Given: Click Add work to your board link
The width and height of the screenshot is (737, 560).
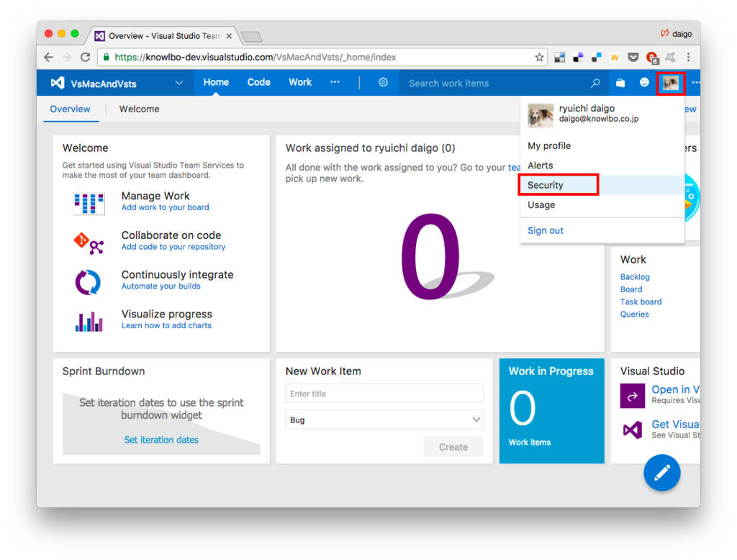Looking at the screenshot, I should click(x=165, y=207).
